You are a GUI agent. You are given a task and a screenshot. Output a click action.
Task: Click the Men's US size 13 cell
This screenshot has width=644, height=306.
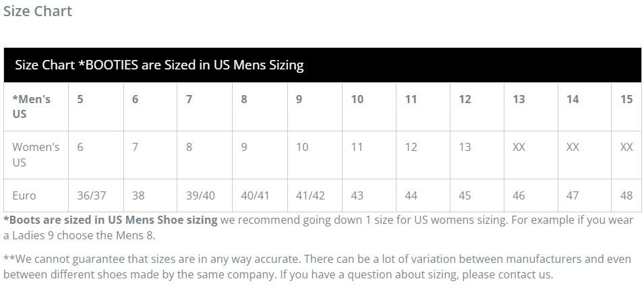click(519, 99)
